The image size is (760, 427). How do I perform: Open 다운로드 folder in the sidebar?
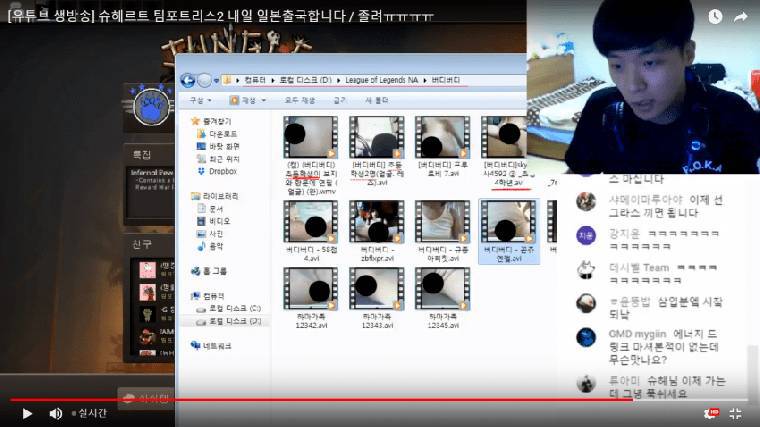[x=223, y=134]
